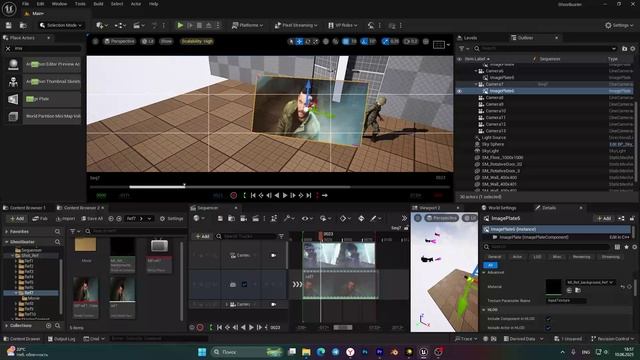Open the Sequencer key interpolation diamond menu
Viewport: 640px width, 360px height.
pyautogui.click(x=344, y=219)
